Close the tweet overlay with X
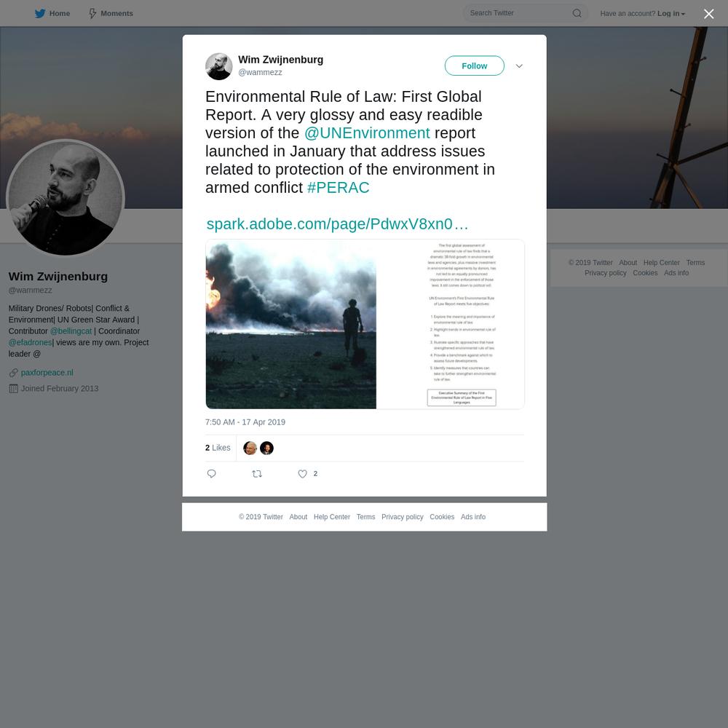The image size is (728, 728). 708,14
